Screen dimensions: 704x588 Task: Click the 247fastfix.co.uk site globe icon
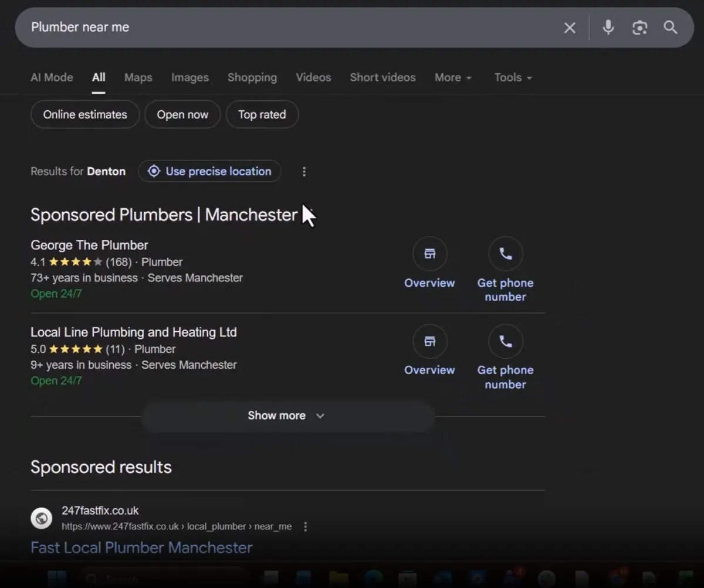pos(41,518)
